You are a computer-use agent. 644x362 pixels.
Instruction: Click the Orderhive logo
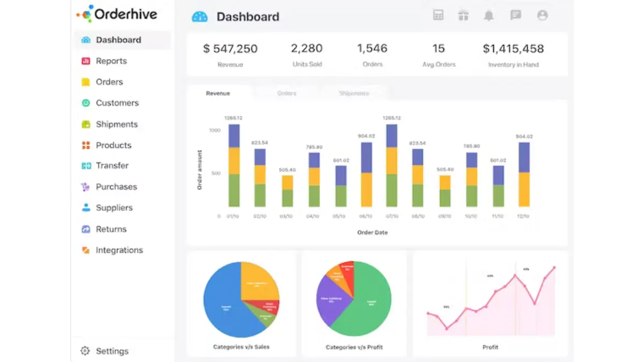point(117,14)
